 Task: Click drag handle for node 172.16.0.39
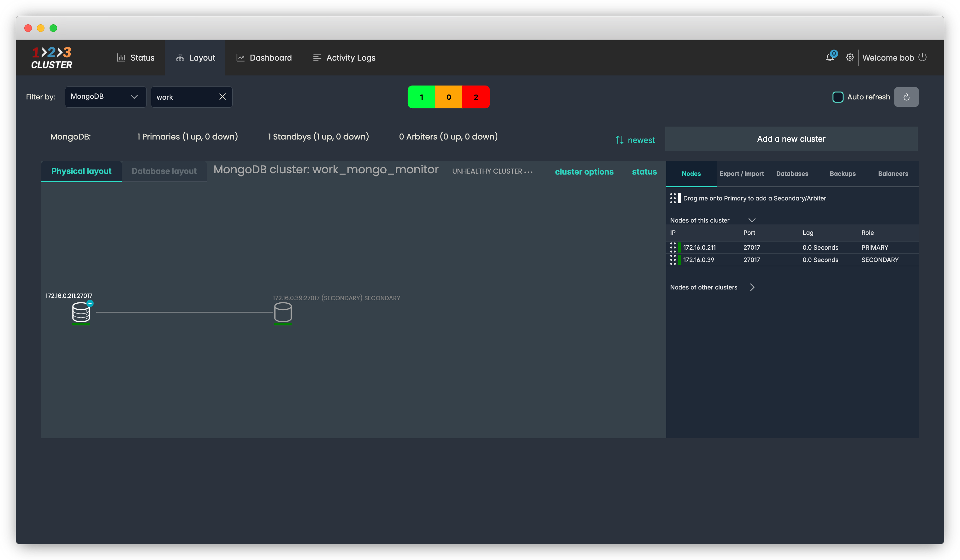(x=673, y=260)
